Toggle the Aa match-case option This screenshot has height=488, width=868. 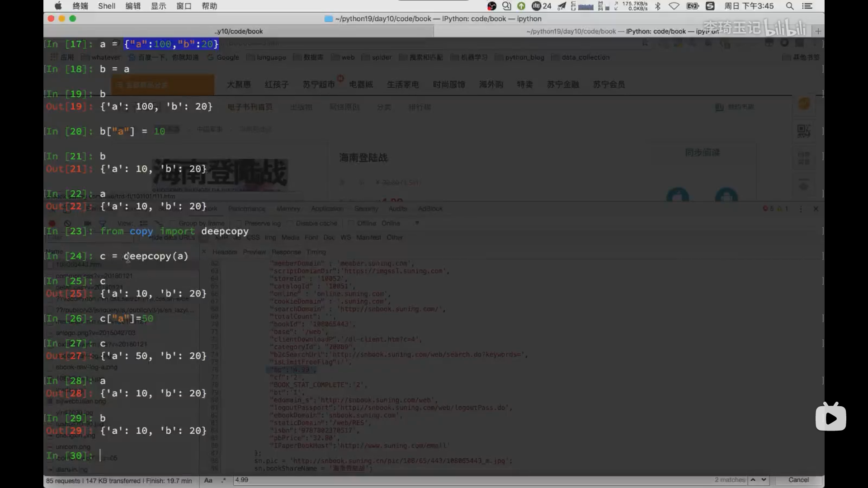208,480
